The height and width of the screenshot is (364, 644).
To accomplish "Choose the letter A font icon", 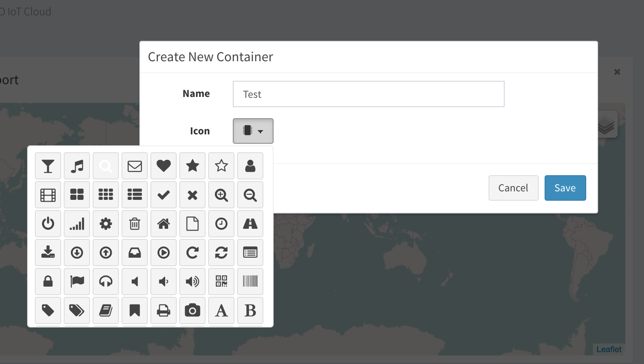I will coord(221,310).
